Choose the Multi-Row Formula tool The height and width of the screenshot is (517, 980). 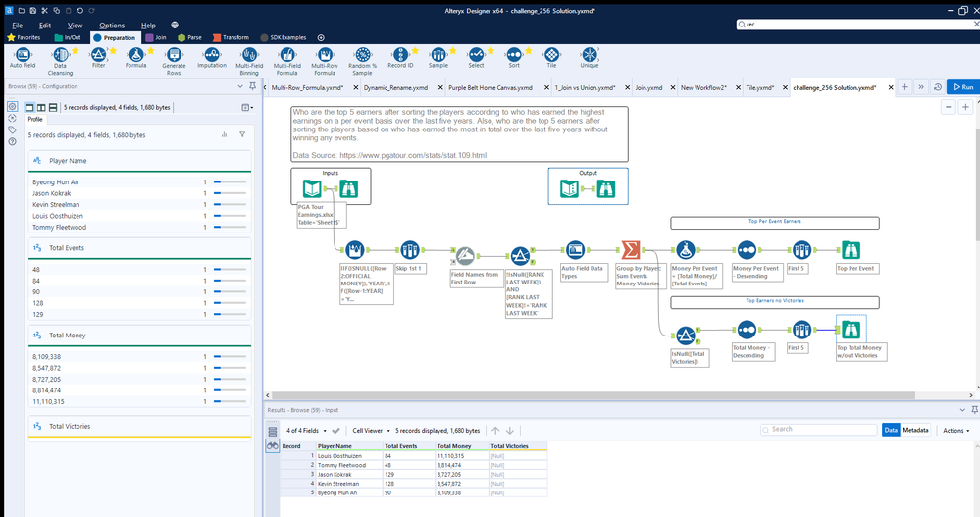click(x=325, y=61)
